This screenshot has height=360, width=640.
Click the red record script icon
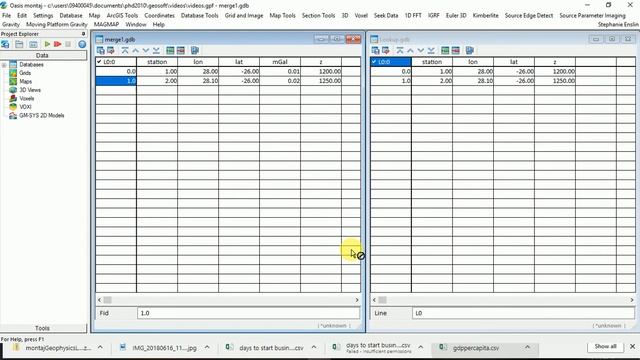pyautogui.click(x=58, y=44)
